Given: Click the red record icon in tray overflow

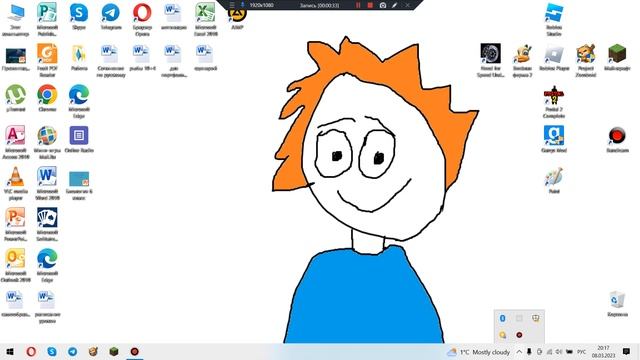Looking at the screenshot, I should coord(519,335).
